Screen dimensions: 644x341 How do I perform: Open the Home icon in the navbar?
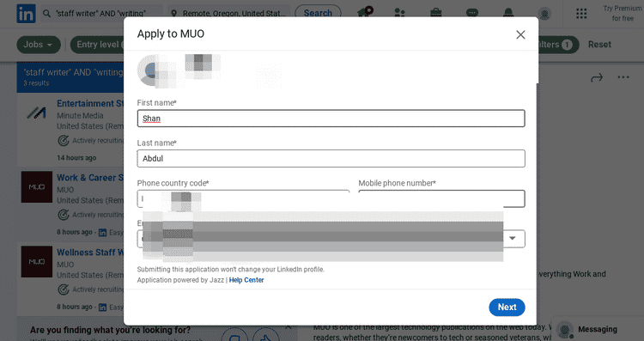click(365, 12)
